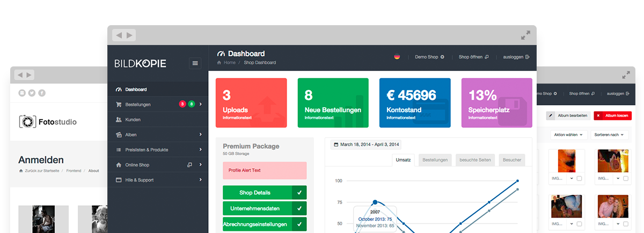Select Dashboard in the sidebar menu

[158, 89]
